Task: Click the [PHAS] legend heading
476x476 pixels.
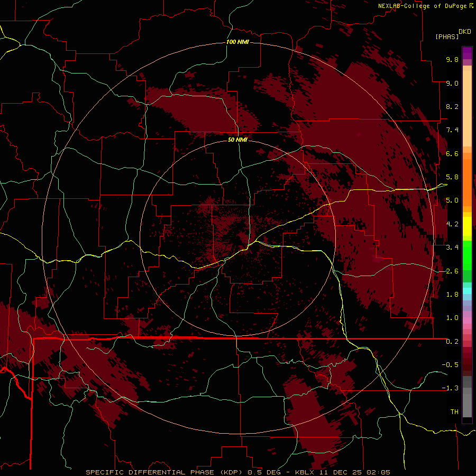Action: [447, 36]
